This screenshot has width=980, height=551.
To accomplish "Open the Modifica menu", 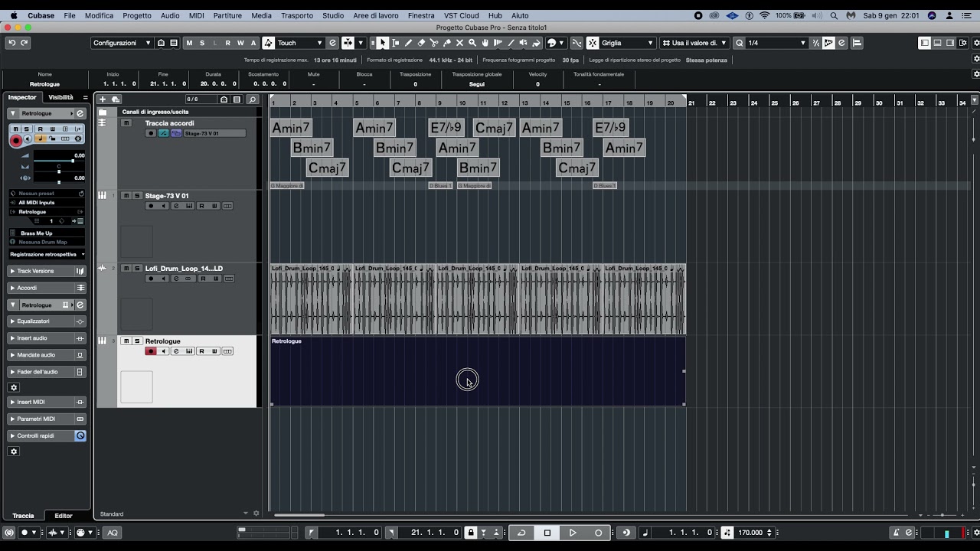I will pyautogui.click(x=99, y=15).
